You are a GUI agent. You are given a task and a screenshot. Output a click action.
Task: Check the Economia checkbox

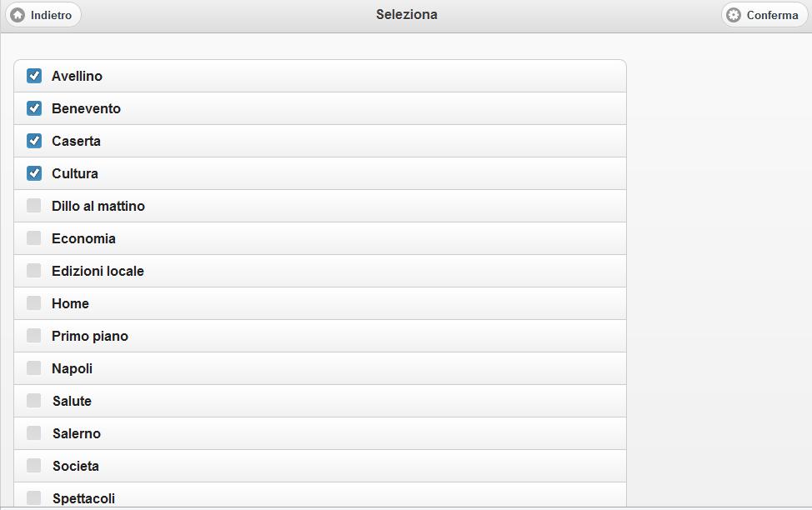click(x=34, y=238)
